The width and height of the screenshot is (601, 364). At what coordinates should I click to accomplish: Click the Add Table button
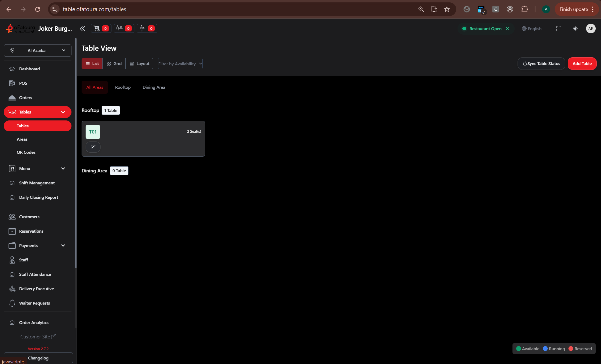[582, 64]
